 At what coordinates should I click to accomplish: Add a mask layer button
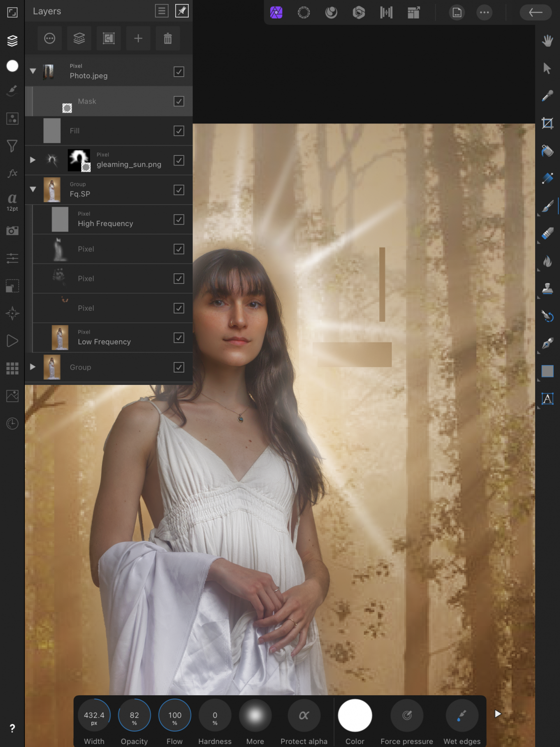(x=109, y=38)
